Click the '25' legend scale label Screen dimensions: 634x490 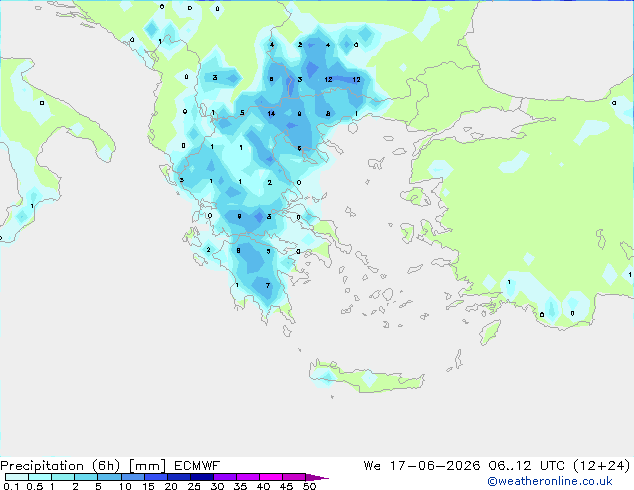coord(194,486)
